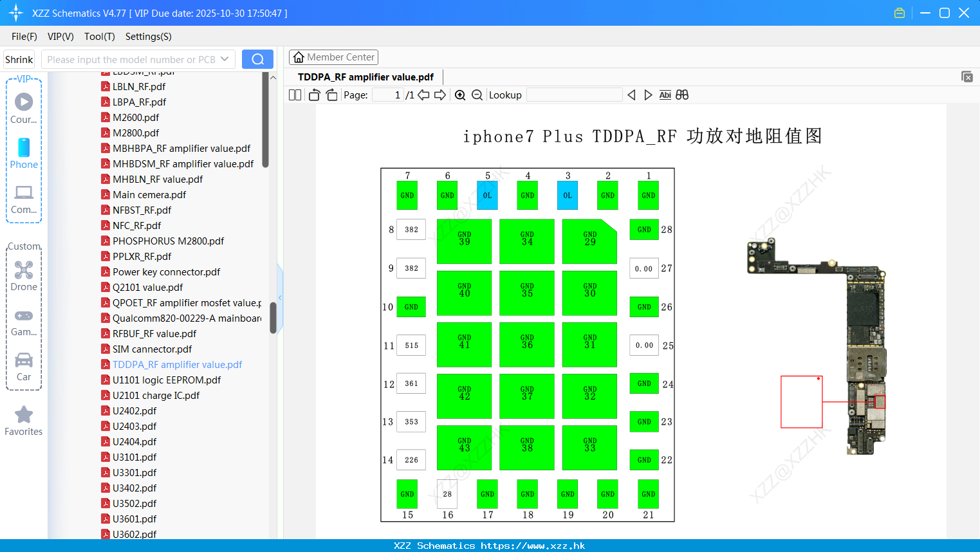Expand the model number dropdown arrow
Viewport: 980px width, 552px height.
click(225, 59)
